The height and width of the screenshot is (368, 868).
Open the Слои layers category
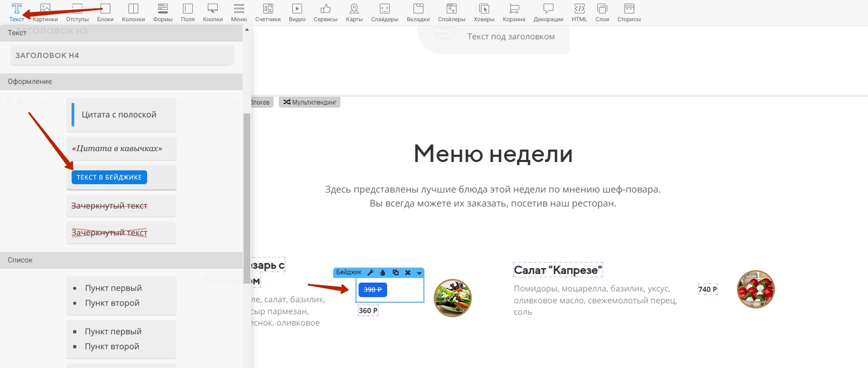point(602,13)
